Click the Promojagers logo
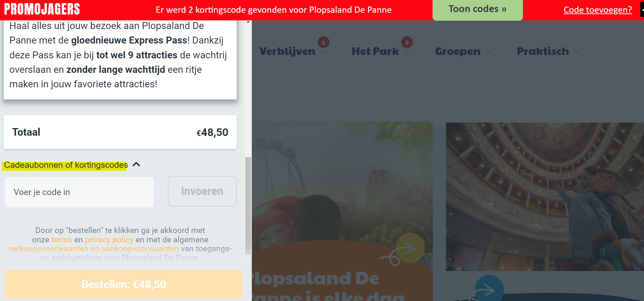This screenshot has height=301, width=644. (x=42, y=9)
